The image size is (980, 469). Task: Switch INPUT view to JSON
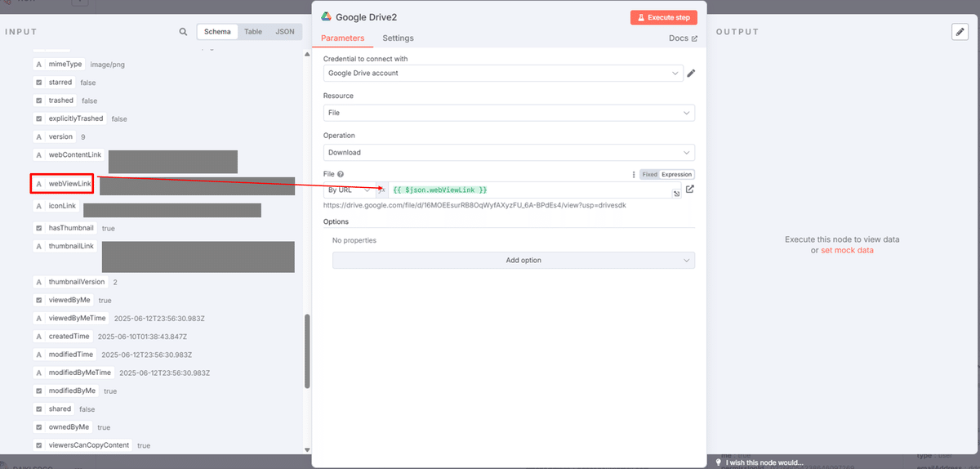click(285, 32)
